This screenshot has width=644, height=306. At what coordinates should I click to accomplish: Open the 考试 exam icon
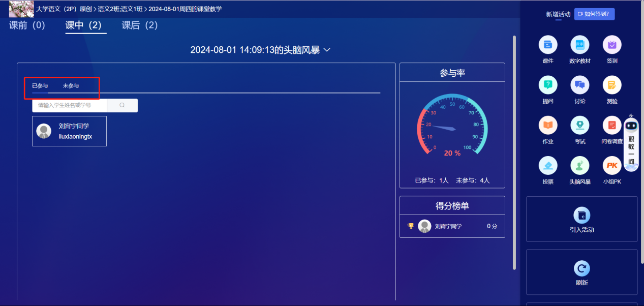click(x=579, y=125)
